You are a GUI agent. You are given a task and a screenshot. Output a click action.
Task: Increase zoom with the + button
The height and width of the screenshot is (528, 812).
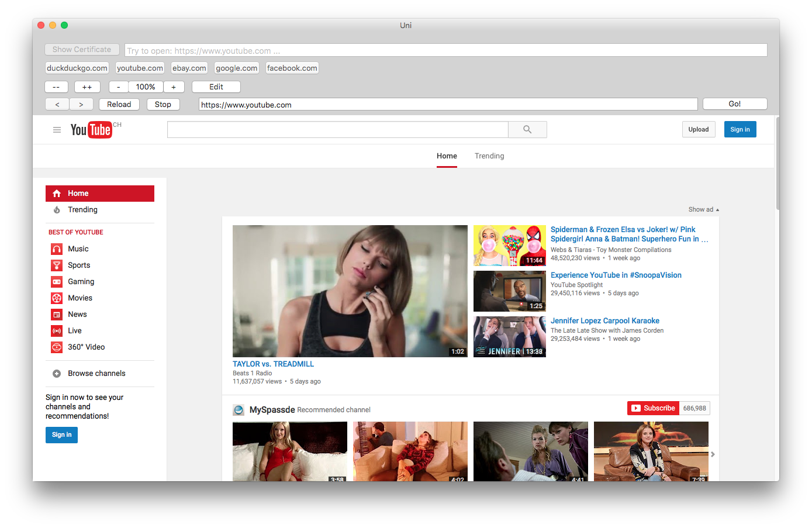[174, 87]
